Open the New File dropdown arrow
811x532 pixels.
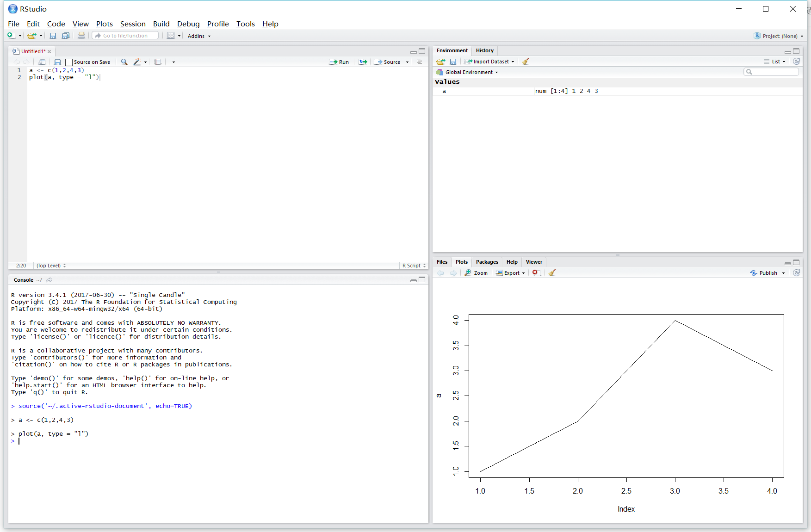20,36
